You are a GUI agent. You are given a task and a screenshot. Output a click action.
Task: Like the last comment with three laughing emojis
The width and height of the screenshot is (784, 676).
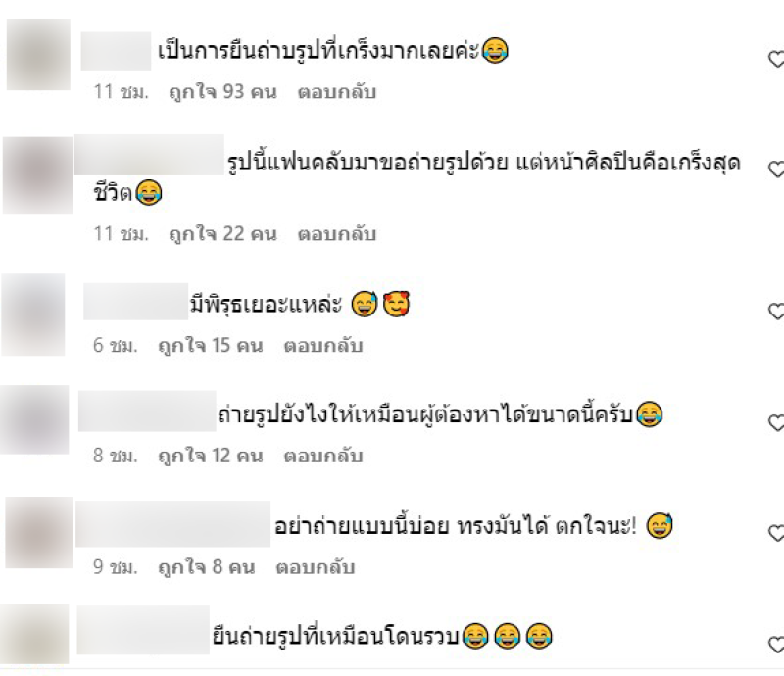click(x=776, y=644)
